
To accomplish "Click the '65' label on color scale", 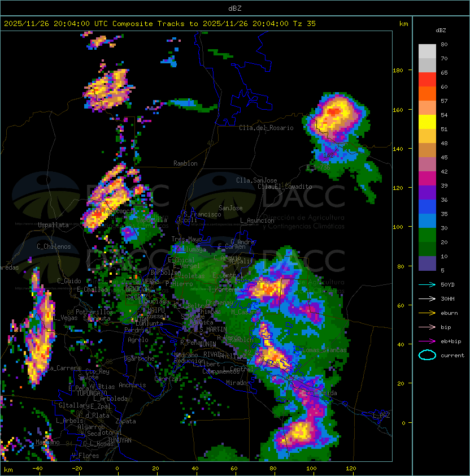I will coord(444,72).
